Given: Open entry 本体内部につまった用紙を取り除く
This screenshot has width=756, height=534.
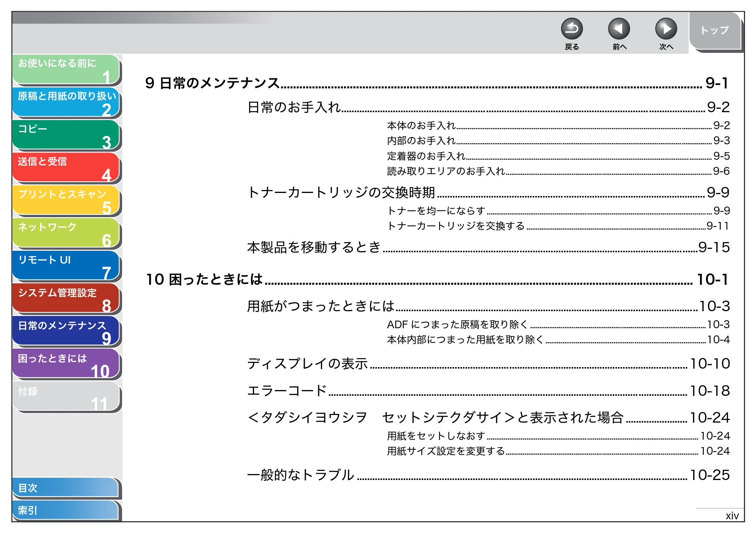Looking at the screenshot, I should [x=558, y=340].
